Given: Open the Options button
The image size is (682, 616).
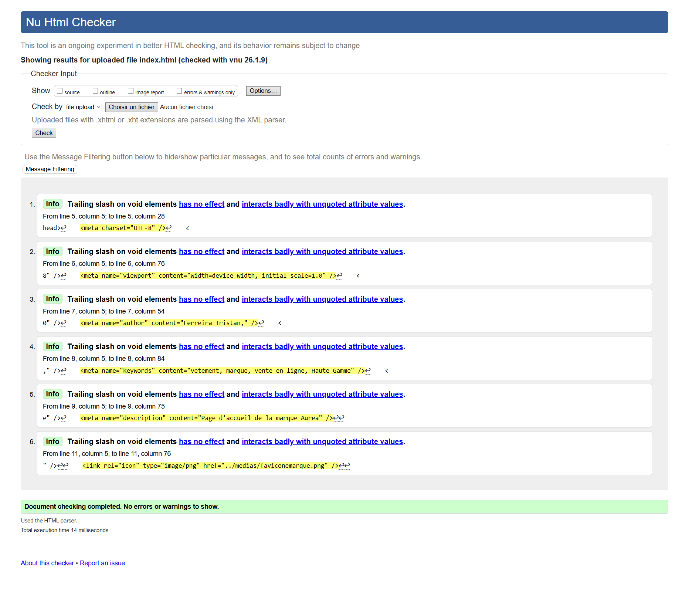Looking at the screenshot, I should [263, 91].
